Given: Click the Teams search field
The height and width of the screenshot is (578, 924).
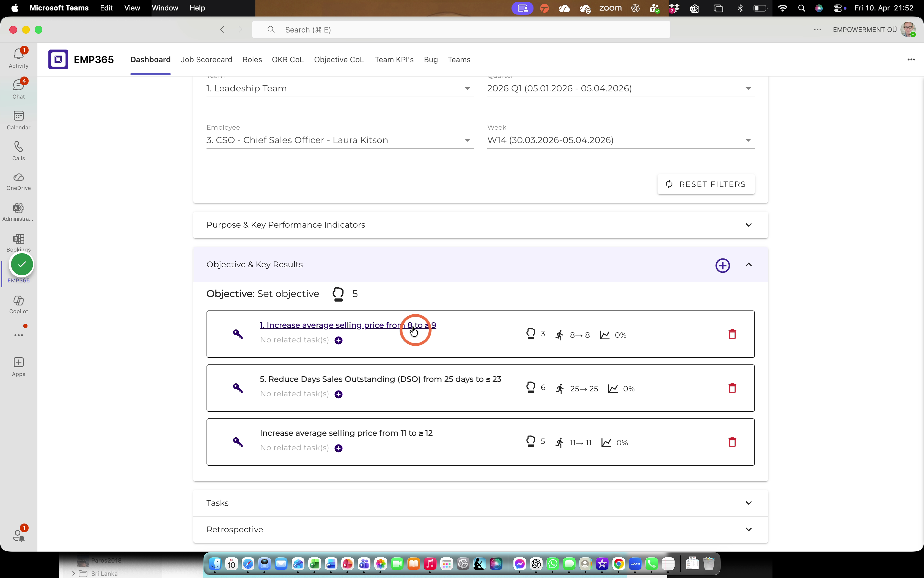Looking at the screenshot, I should pyautogui.click(x=461, y=29).
